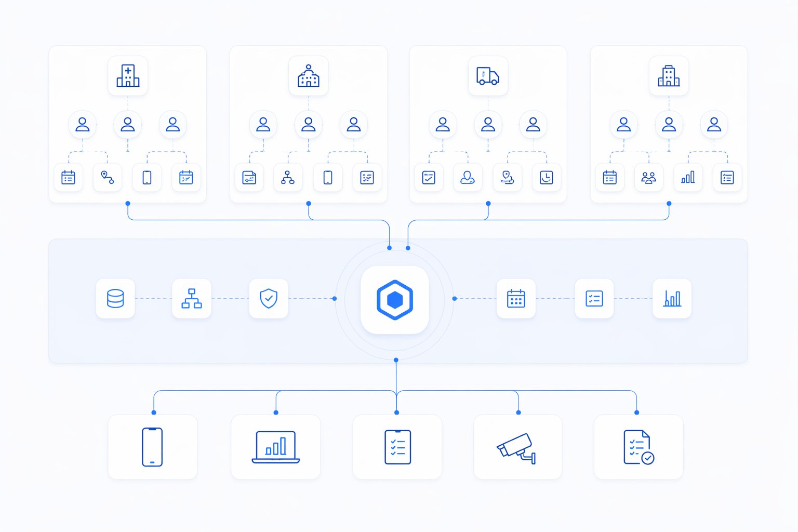Click the connector dot directly below the hub
The width and height of the screenshot is (798, 532).
pyautogui.click(x=396, y=360)
